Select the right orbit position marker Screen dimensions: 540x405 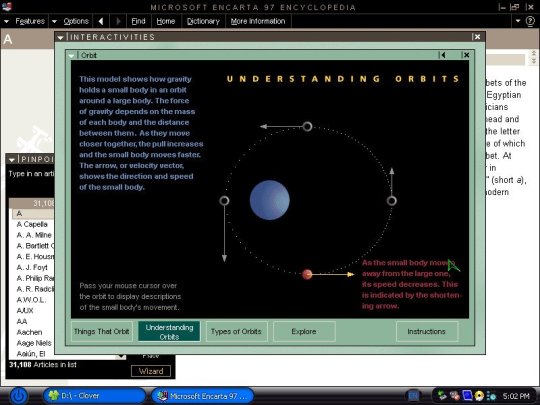[392, 201]
